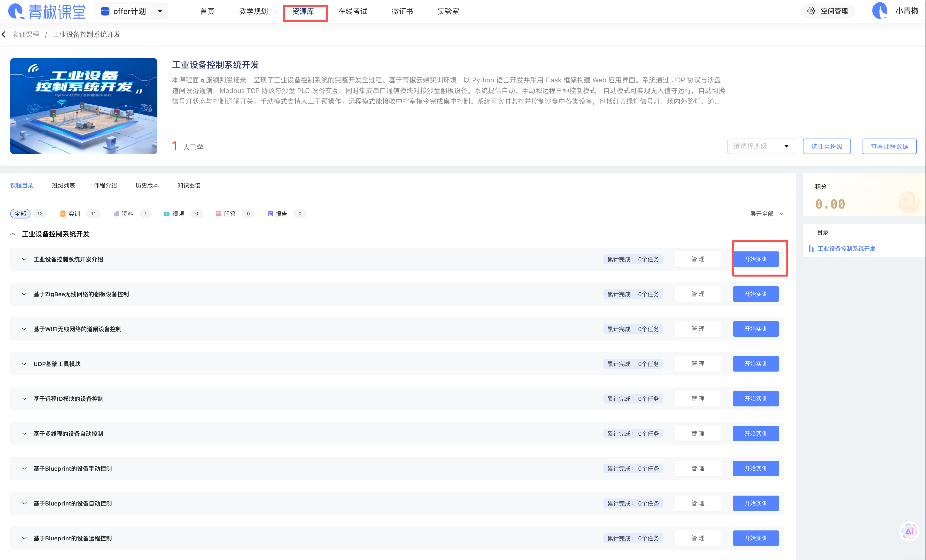Filter by 问答 category icon
This screenshot has height=560, width=926.
(218, 214)
